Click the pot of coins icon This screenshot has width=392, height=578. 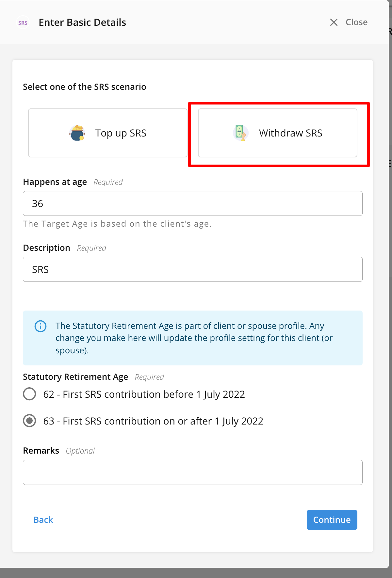click(77, 133)
